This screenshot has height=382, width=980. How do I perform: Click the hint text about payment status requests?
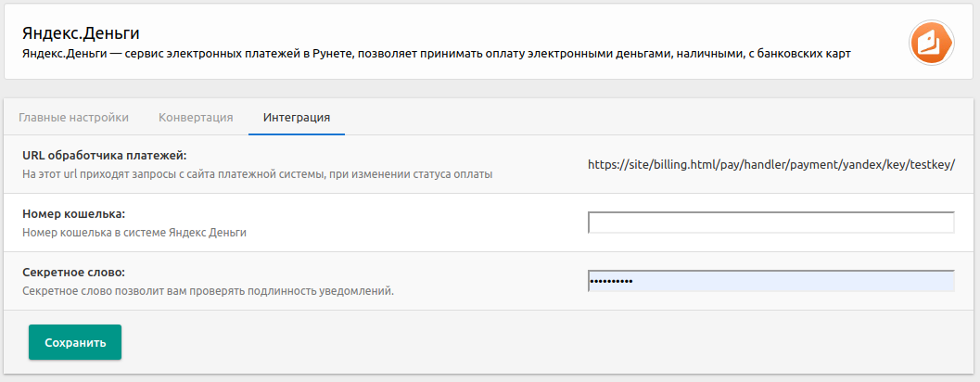(257, 173)
